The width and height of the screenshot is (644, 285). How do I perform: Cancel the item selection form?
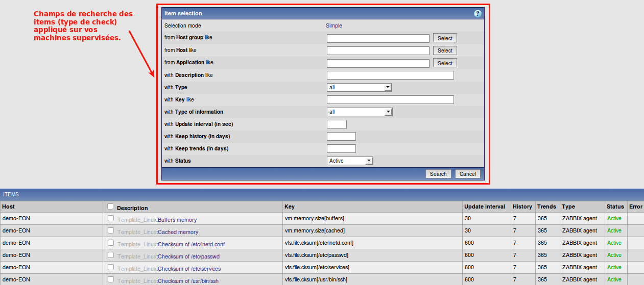467,174
